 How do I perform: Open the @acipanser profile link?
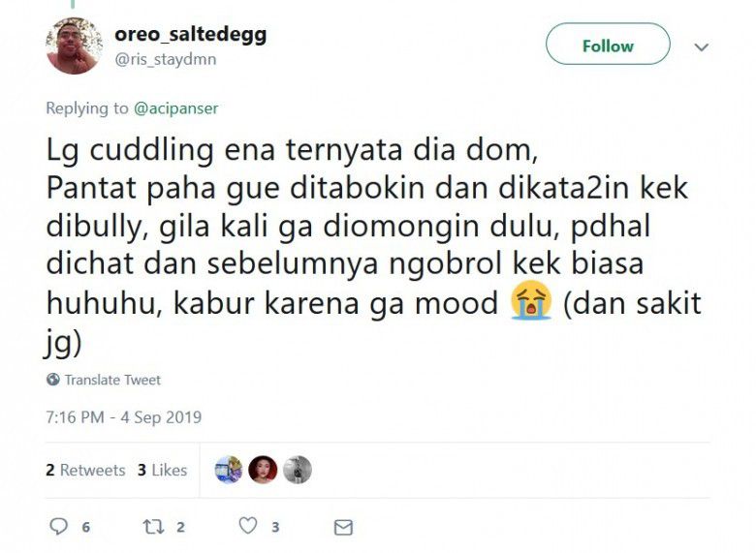click(x=176, y=108)
